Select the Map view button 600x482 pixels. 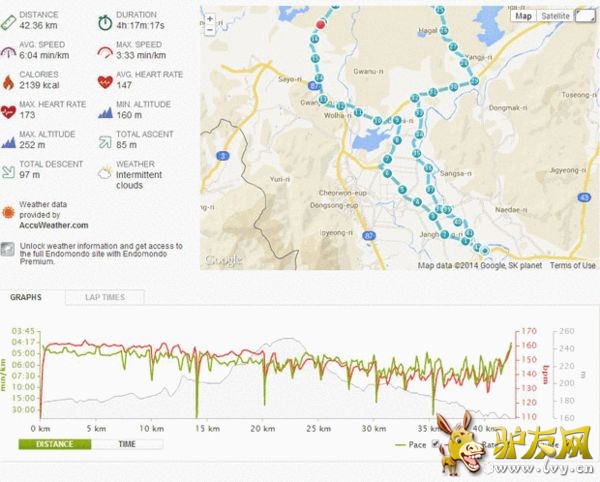pos(524,16)
